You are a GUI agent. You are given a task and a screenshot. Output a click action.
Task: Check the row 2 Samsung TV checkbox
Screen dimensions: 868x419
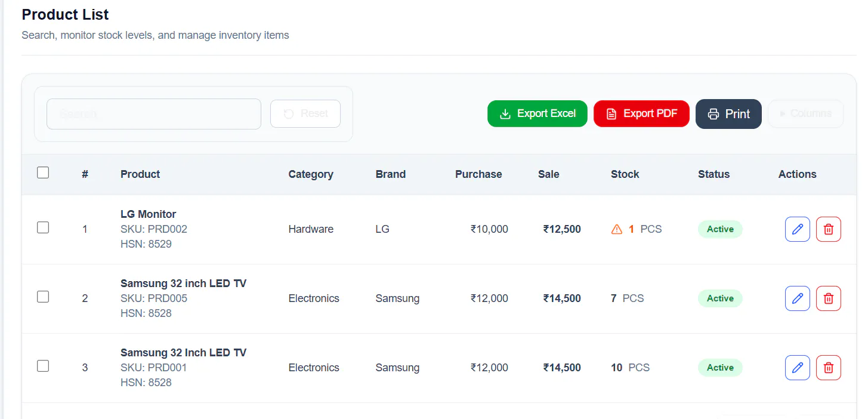(x=43, y=297)
